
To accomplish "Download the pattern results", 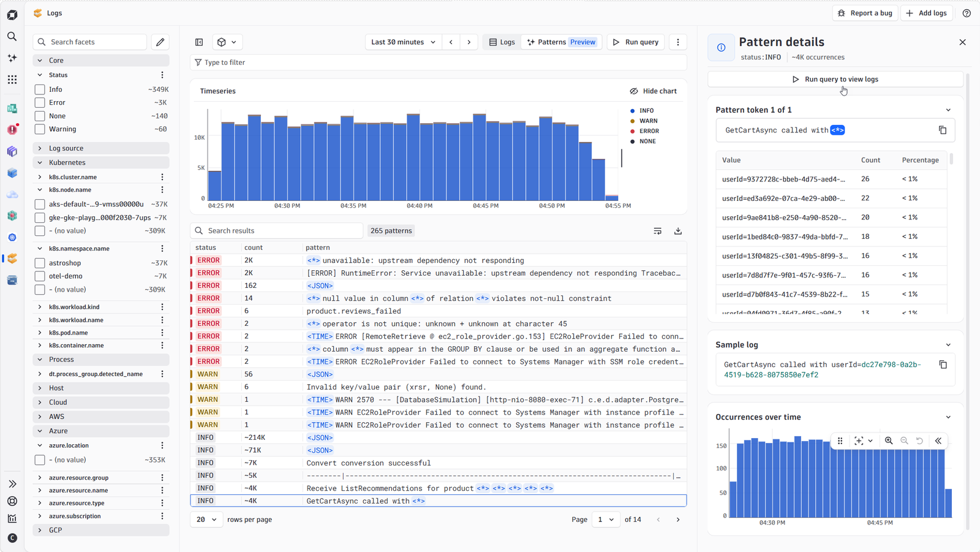I will point(678,231).
